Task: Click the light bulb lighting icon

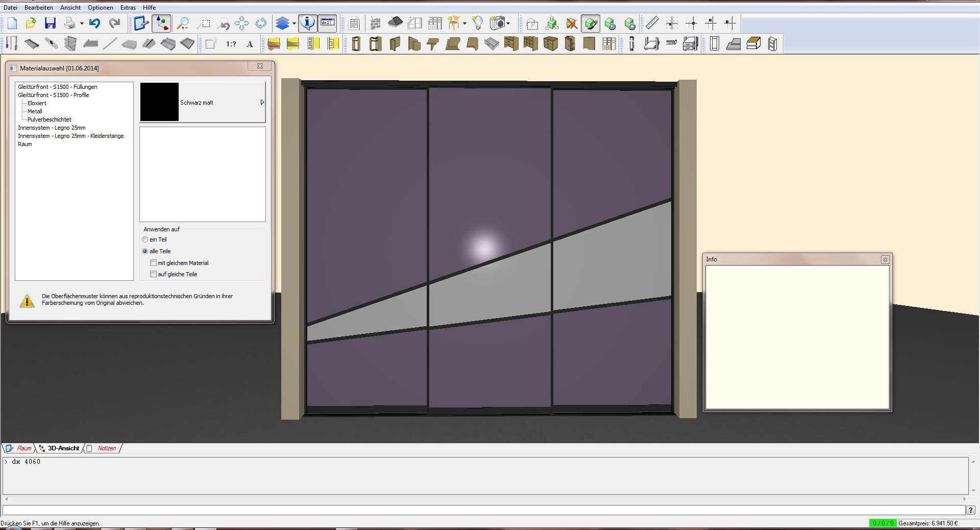Action: click(x=477, y=23)
